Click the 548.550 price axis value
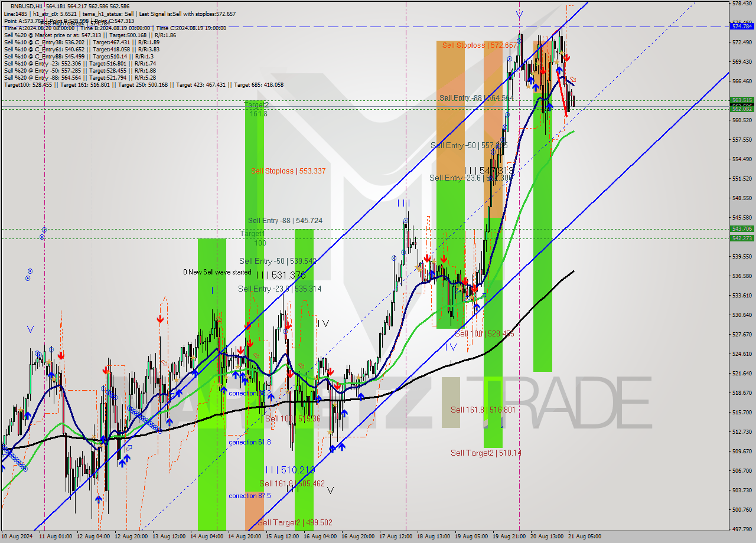 (742, 198)
